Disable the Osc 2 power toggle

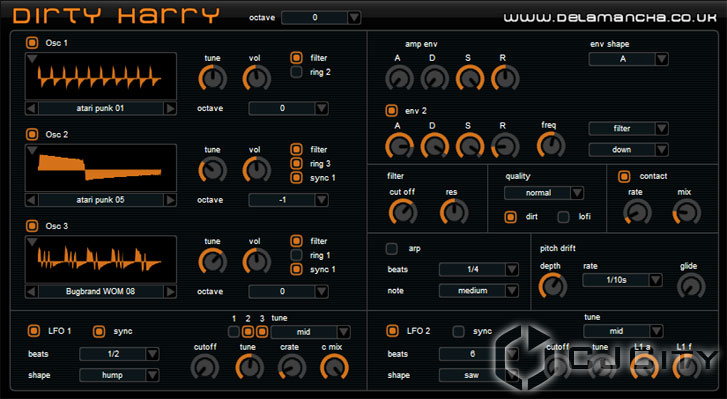click(x=32, y=134)
